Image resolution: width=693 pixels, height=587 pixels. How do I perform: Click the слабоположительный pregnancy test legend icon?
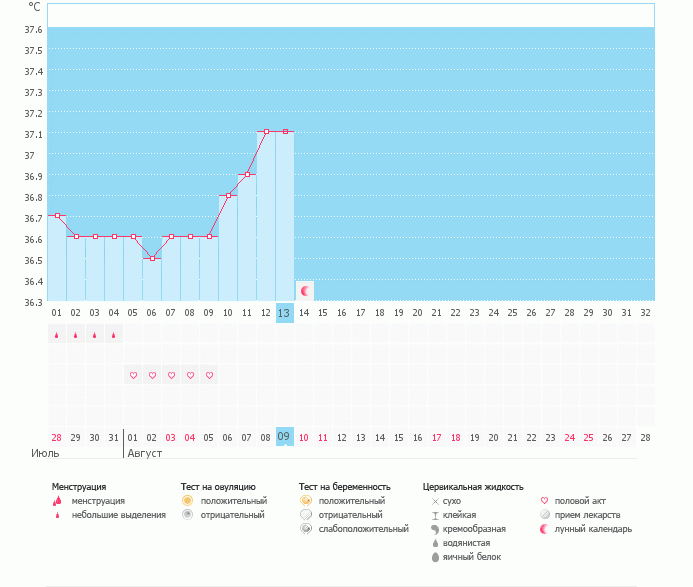click(x=305, y=528)
